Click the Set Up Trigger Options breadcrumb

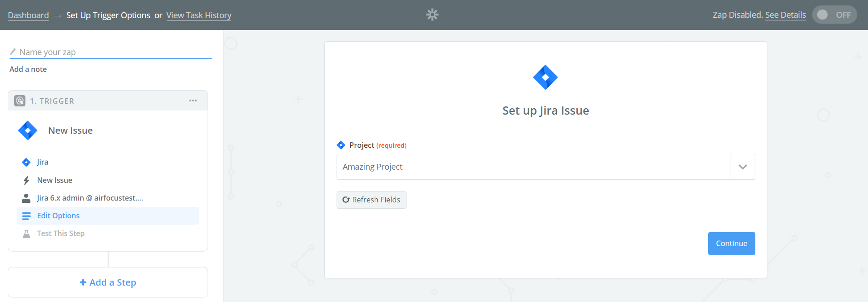[108, 15]
